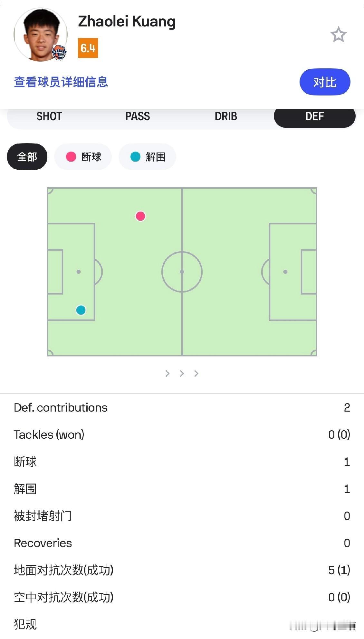Select the DEF tab
Viewport: 364px width, 639px height.
pyautogui.click(x=314, y=116)
